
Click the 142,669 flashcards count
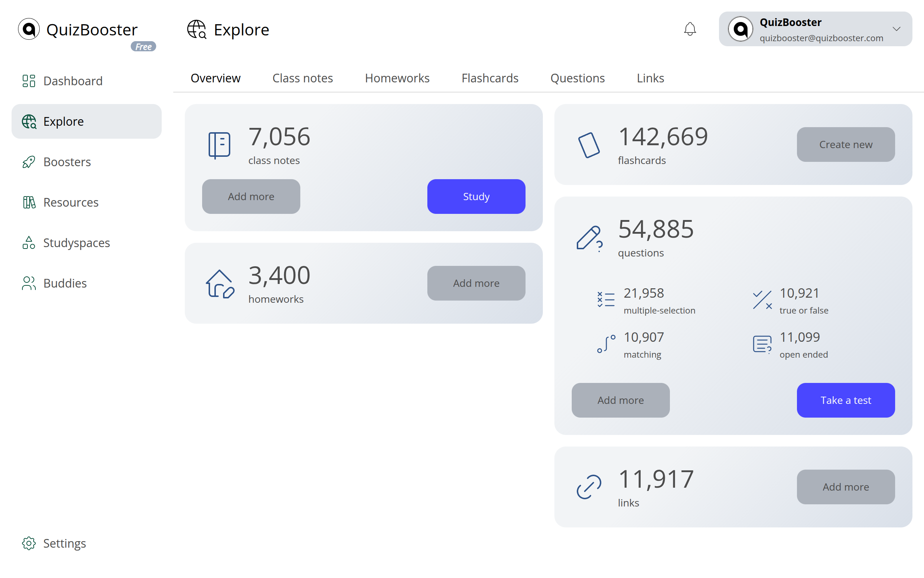(663, 137)
